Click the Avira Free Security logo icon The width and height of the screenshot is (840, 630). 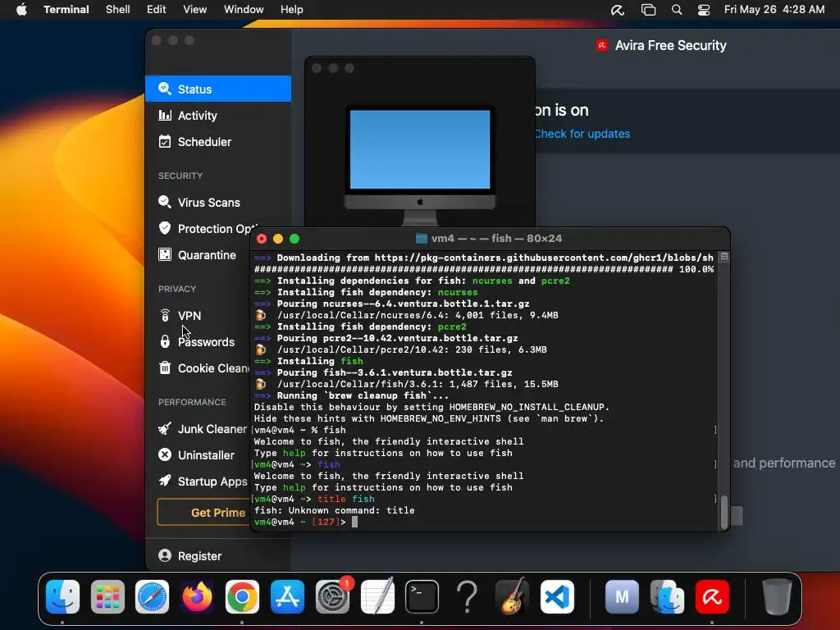click(602, 46)
